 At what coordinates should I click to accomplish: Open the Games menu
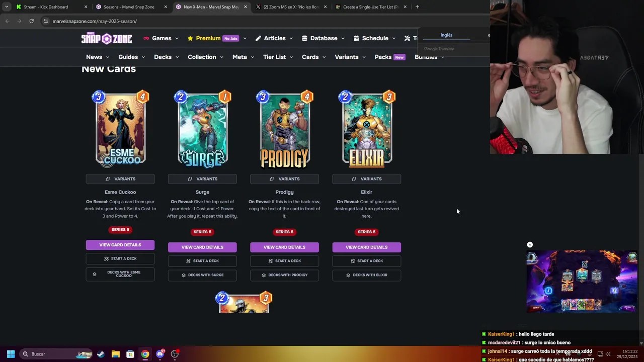pos(161,38)
